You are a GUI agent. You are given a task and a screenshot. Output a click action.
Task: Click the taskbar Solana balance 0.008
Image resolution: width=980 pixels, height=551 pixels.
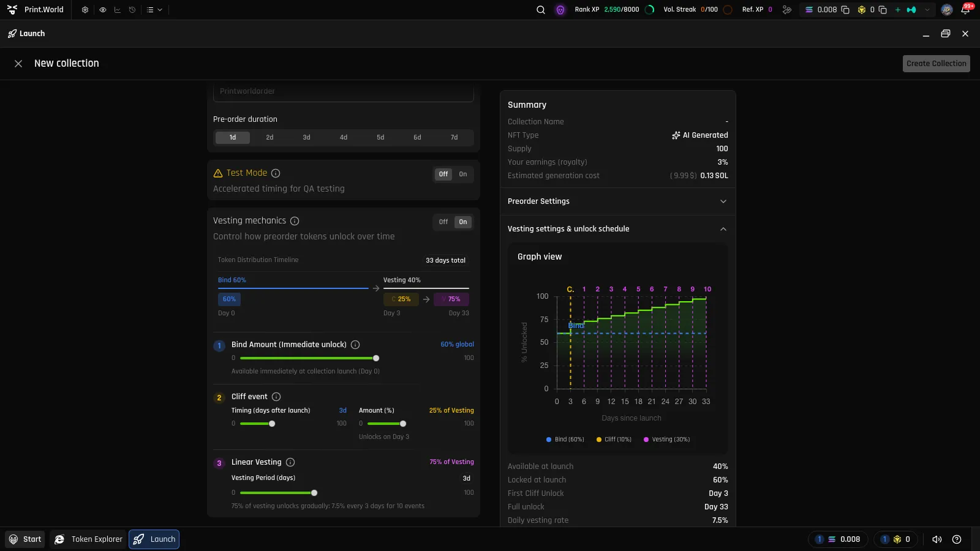point(839,539)
